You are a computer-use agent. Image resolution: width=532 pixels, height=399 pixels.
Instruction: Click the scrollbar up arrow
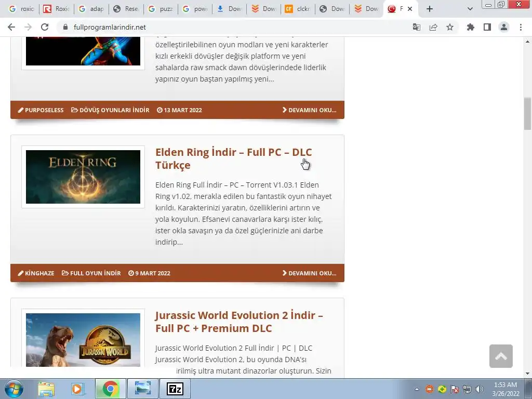(527, 42)
